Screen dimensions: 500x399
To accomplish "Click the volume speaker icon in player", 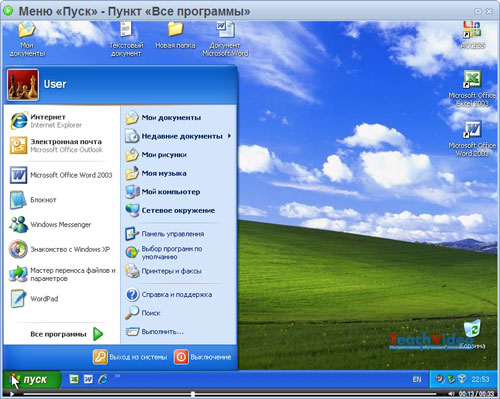I will pos(452,394).
